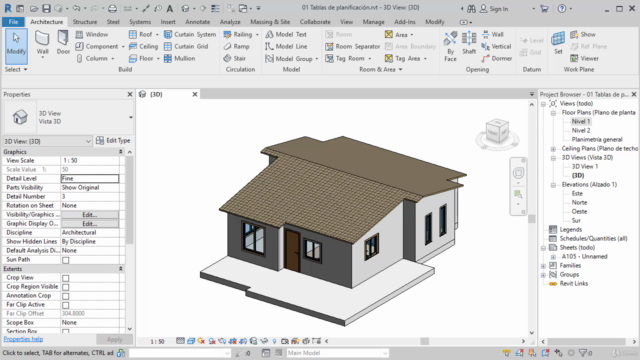This screenshot has width=640, height=360.
Task: Expand the Families node in Project Browser
Action: click(x=543, y=266)
